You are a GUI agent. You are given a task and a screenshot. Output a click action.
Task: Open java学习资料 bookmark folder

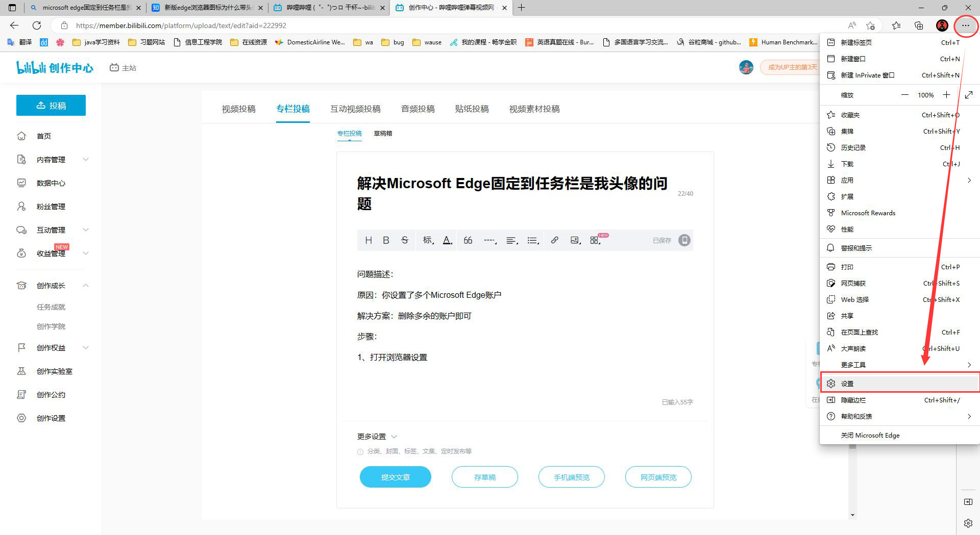tap(96, 42)
